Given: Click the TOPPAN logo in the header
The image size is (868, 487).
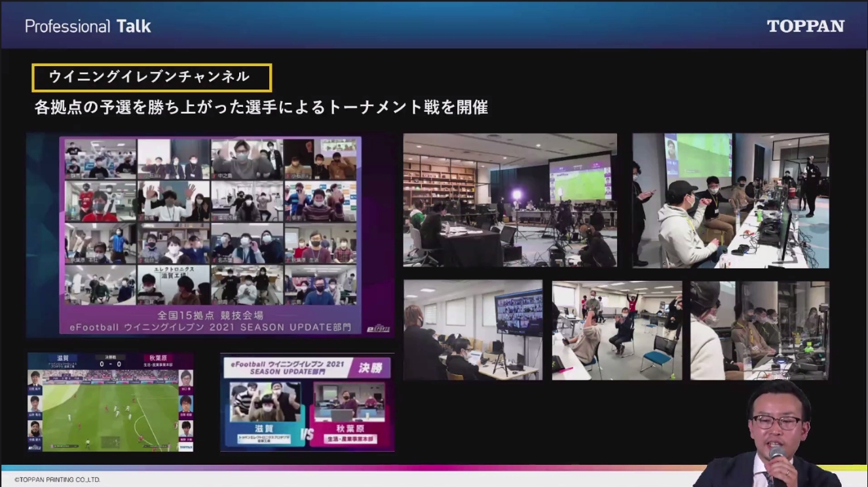Looking at the screenshot, I should coord(806,26).
